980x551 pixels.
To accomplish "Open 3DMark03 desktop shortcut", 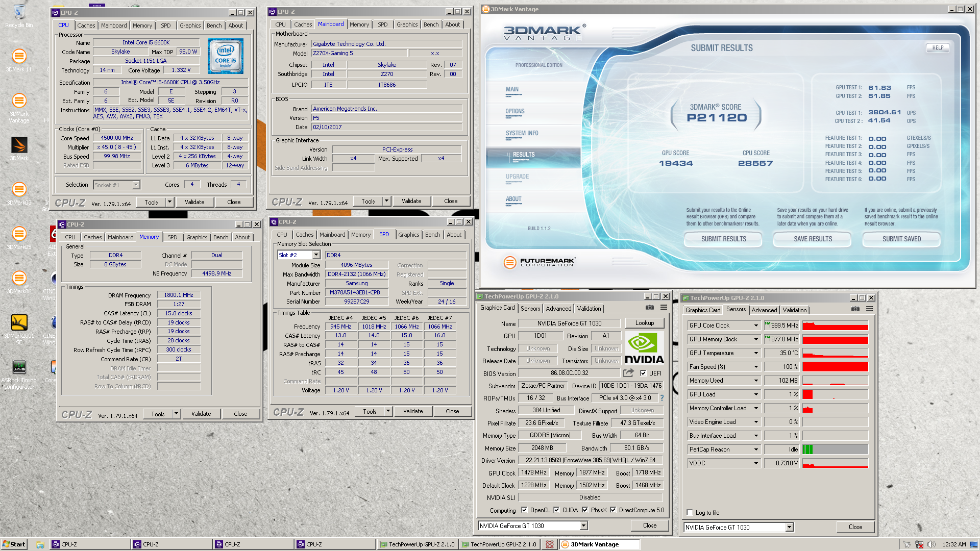I will point(19,193).
